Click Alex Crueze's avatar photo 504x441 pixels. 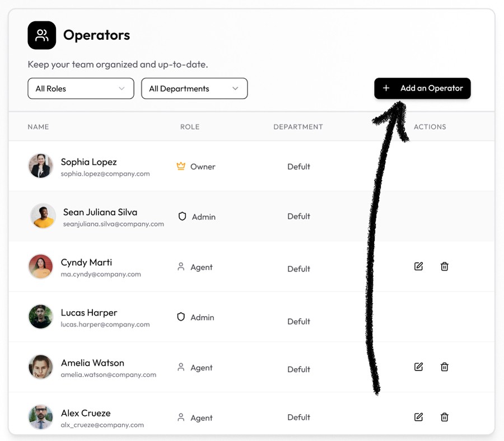click(x=40, y=417)
